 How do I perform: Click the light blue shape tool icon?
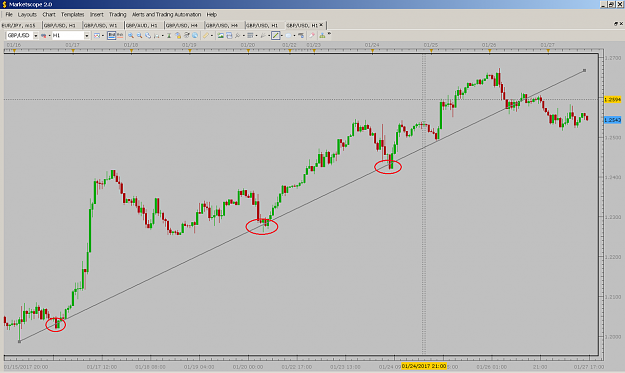tap(288, 35)
